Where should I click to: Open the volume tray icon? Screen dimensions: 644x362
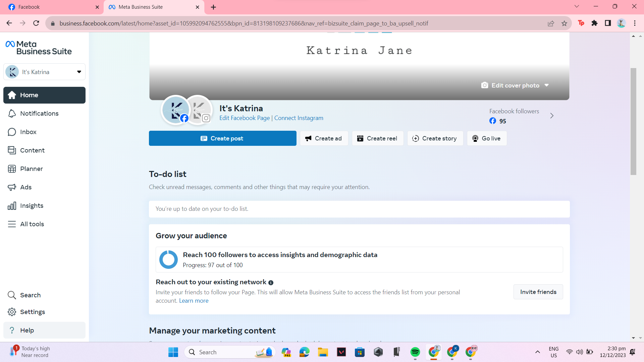point(579,352)
